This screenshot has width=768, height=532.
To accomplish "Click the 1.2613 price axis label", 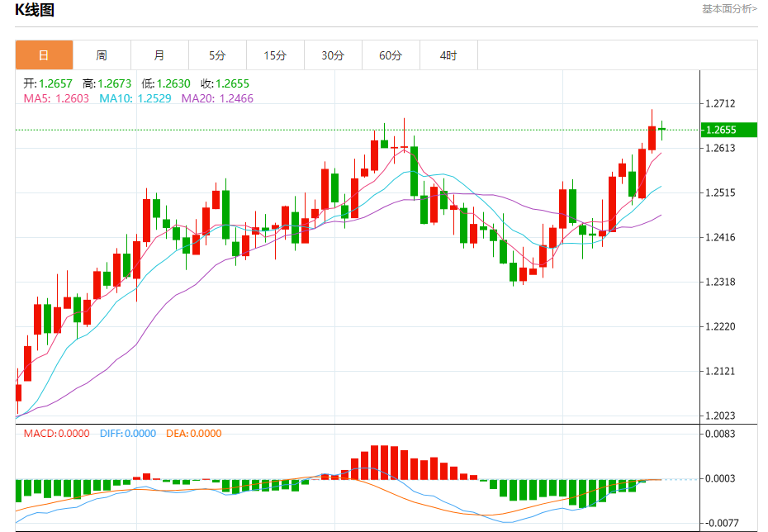I will tap(720, 148).
